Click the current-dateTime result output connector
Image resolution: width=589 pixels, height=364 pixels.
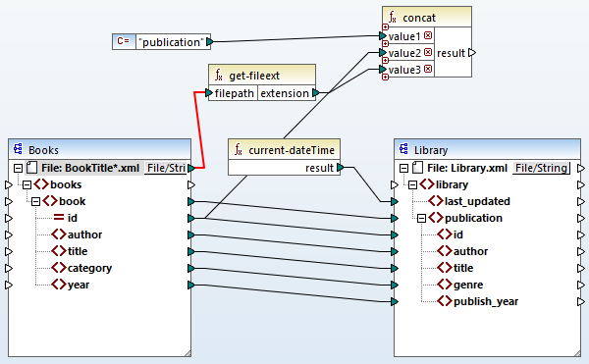[x=340, y=168]
